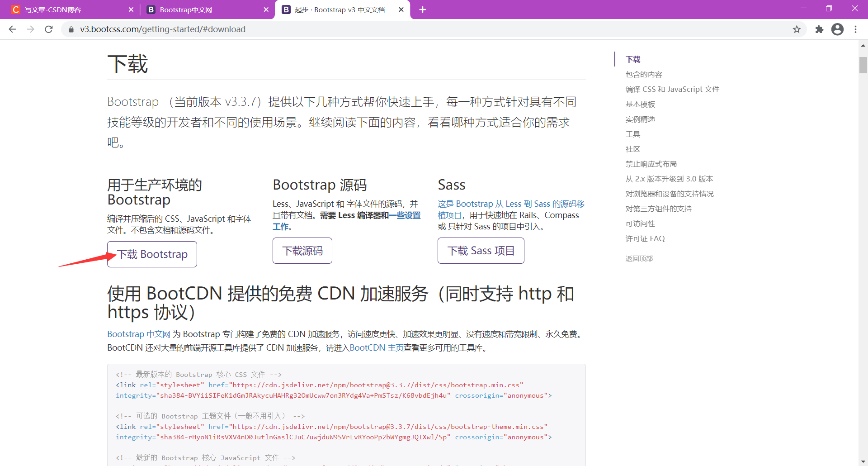Screen dimensions: 868x466
Task: Jump to 实例精选 in sidebar
Action: [640, 119]
